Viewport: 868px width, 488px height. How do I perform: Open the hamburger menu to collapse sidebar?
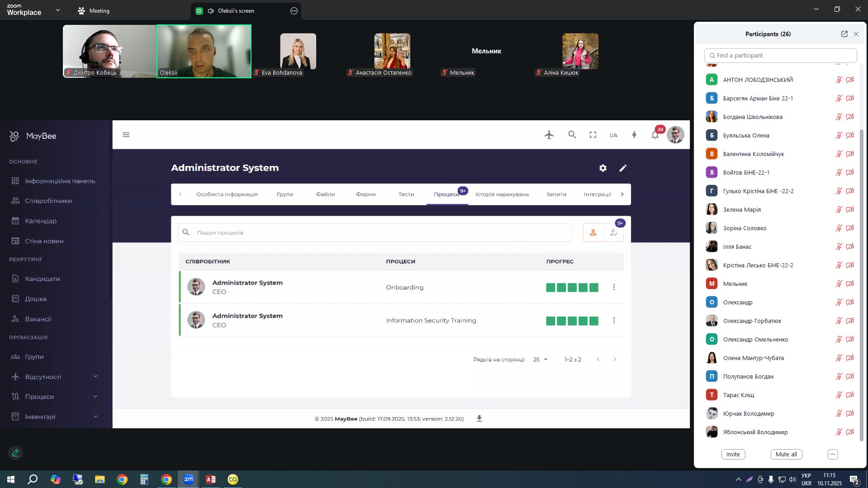pyautogui.click(x=126, y=135)
